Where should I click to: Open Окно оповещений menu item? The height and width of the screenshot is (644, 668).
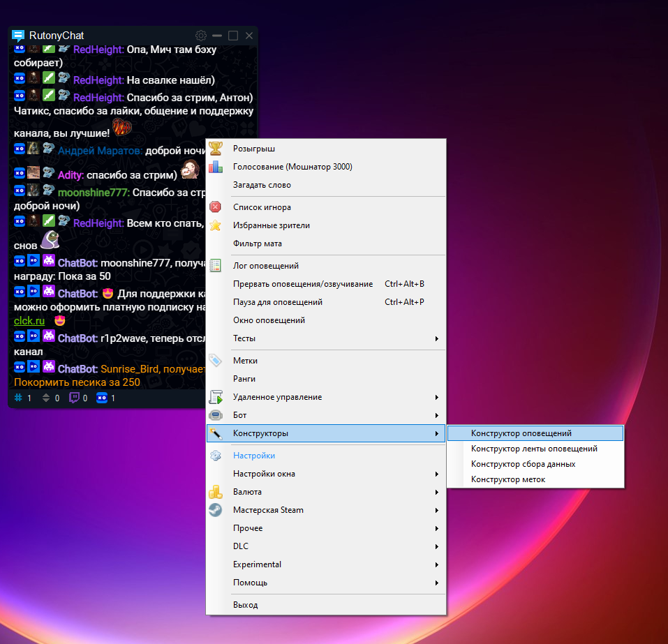point(326,320)
